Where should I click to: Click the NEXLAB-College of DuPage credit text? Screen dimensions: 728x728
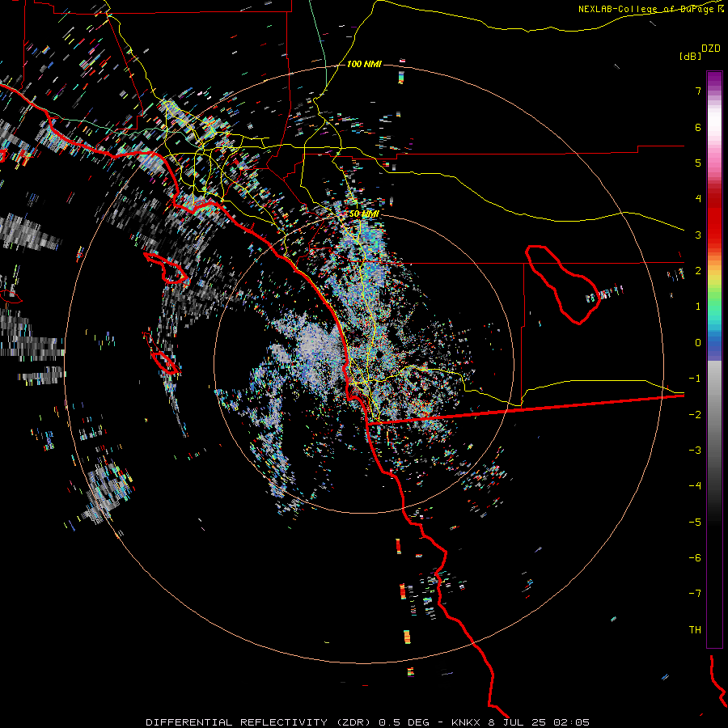650,9
